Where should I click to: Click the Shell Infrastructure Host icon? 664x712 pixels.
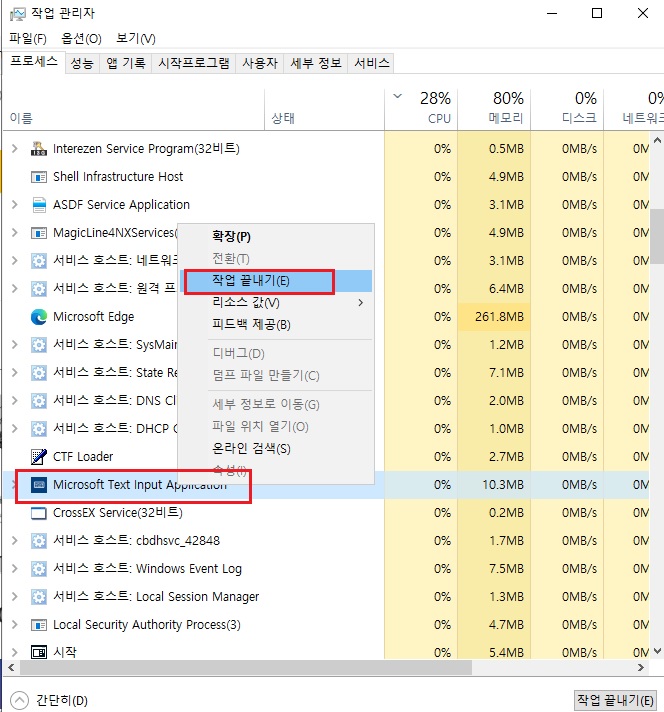coord(39,177)
